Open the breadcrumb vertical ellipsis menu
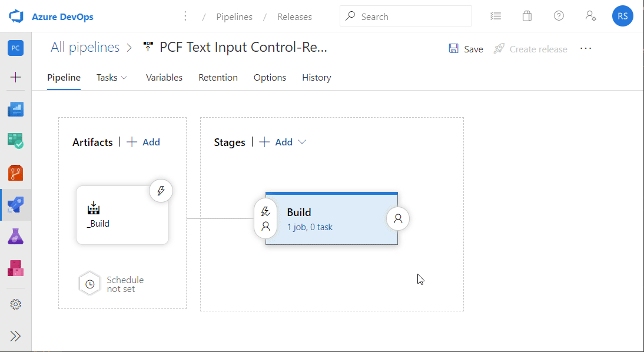 (185, 16)
